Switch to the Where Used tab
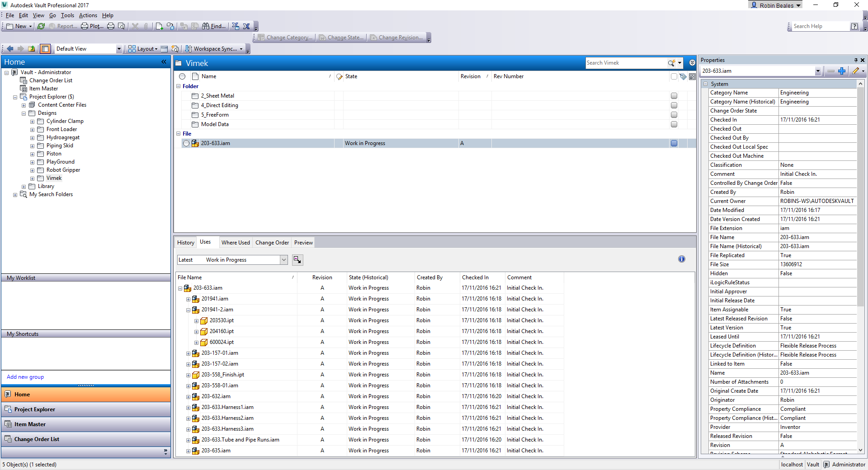The image size is (868, 470). (235, 243)
